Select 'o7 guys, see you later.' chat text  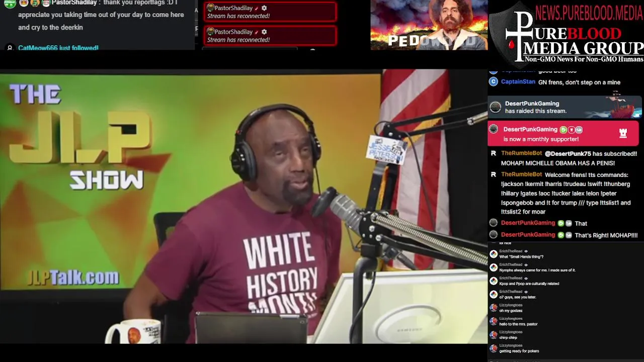pos(518,297)
